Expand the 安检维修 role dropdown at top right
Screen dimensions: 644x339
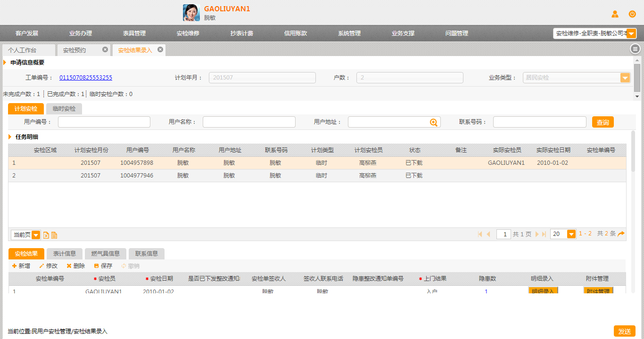[632, 33]
